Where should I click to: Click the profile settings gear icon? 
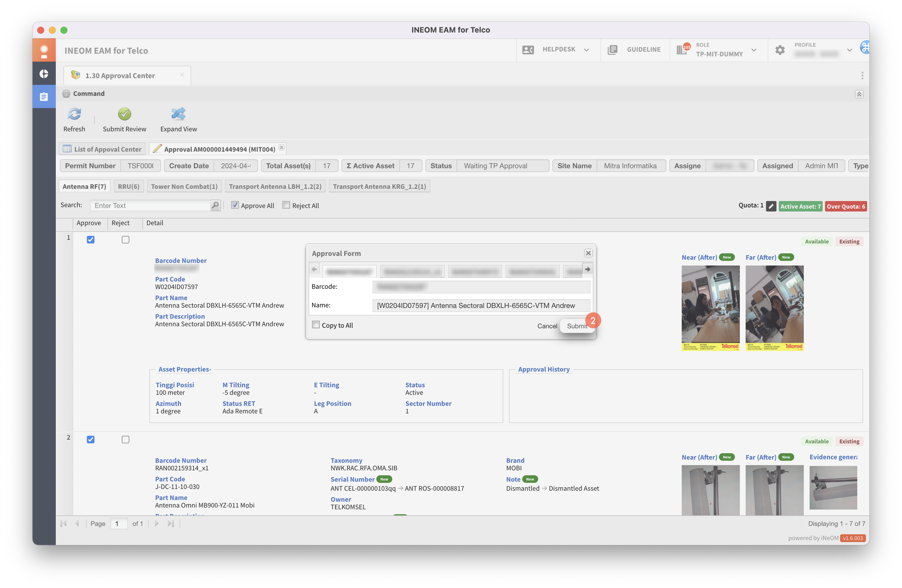pos(780,50)
